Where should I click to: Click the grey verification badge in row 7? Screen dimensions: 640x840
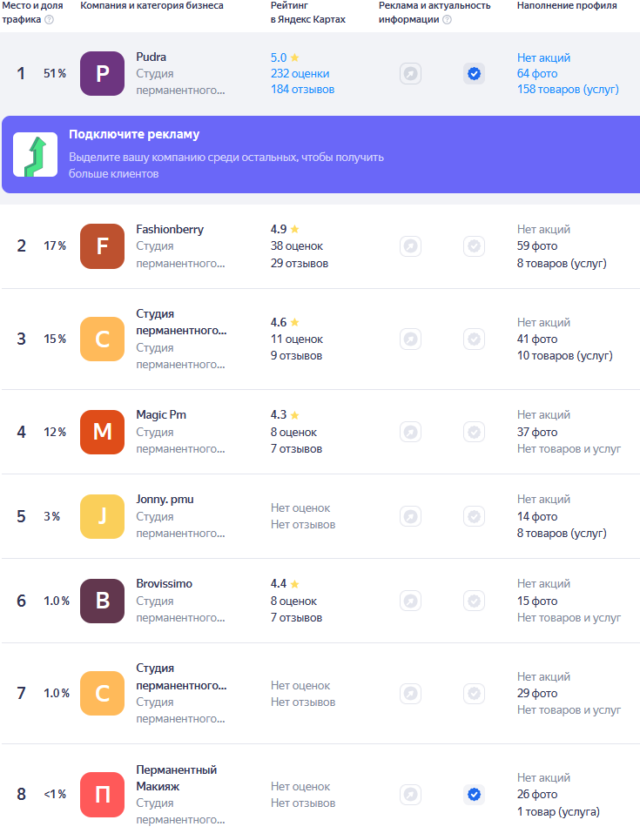(475, 693)
